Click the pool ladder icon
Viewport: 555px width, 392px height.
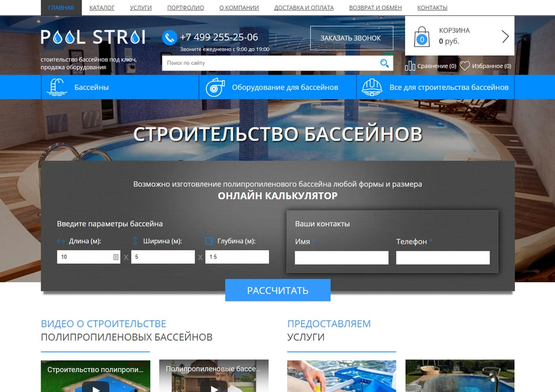(x=57, y=88)
